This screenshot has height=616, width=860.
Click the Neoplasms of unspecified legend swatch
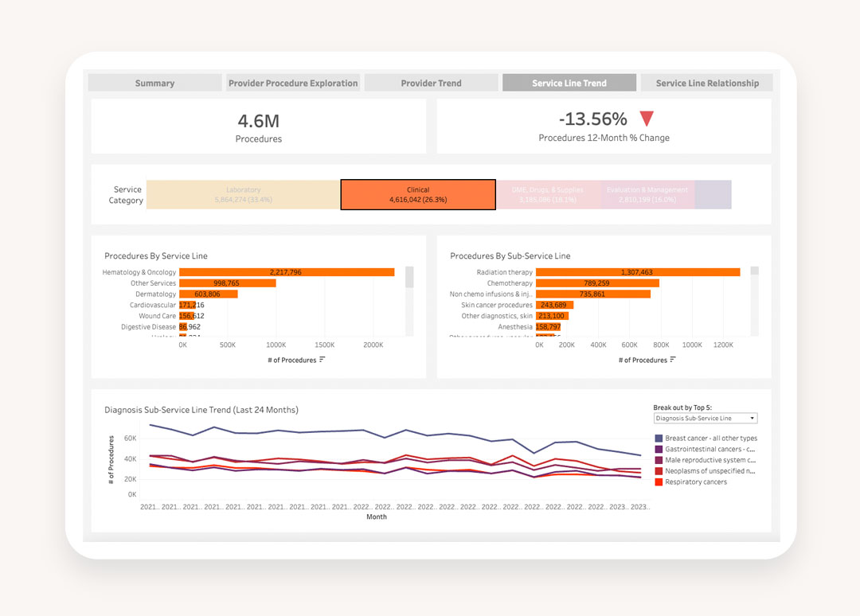pos(659,471)
